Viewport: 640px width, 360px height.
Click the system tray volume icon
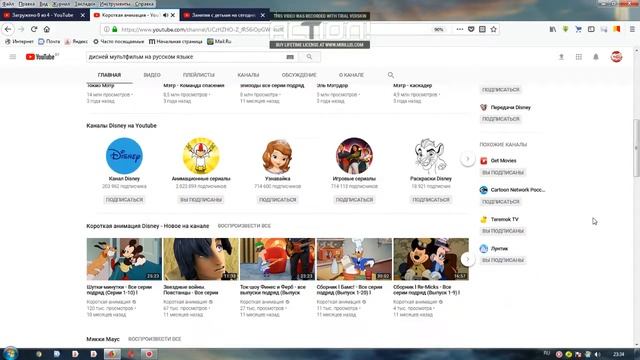(598, 354)
